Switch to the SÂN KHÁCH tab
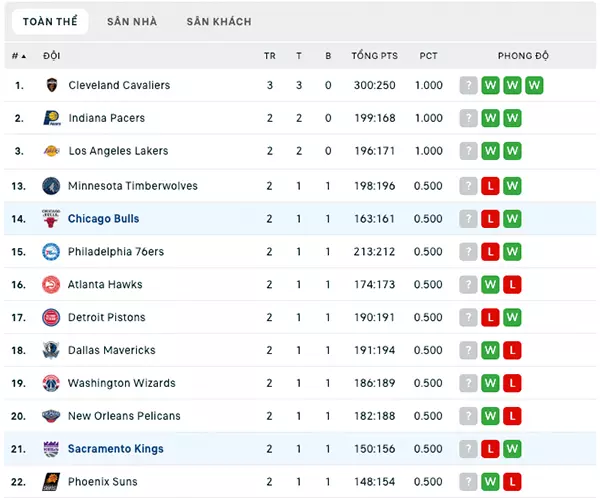 pos(219,22)
